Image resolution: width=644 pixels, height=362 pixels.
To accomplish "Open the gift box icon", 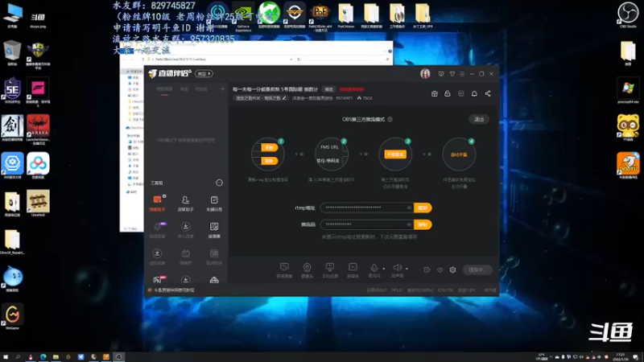I will point(434,93).
